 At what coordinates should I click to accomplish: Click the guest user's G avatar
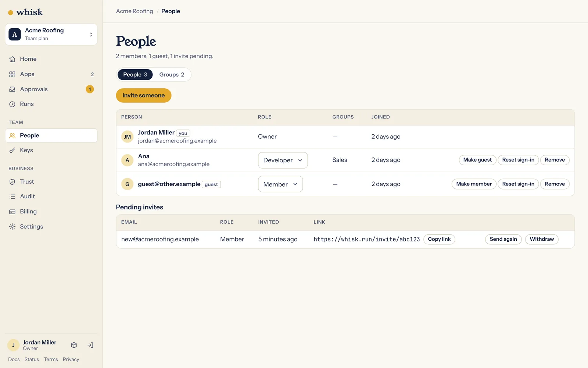tap(128, 184)
